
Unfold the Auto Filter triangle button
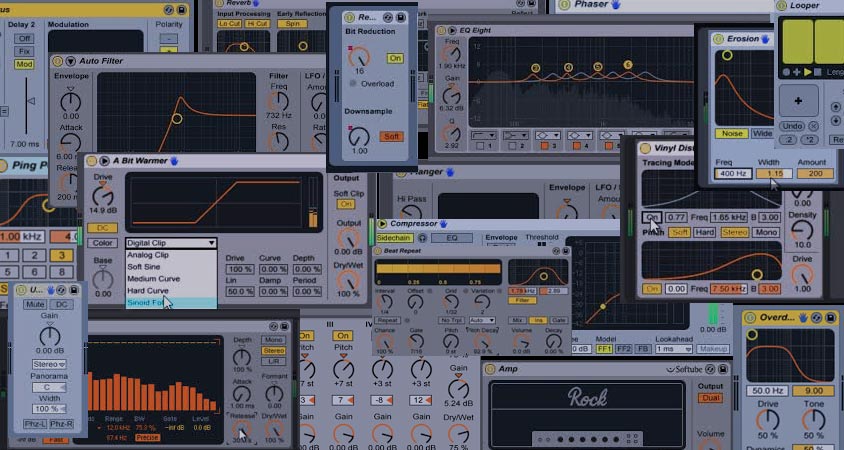(x=70, y=61)
